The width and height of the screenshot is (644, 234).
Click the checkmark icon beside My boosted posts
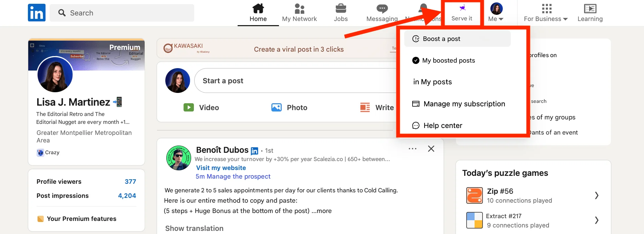pos(416,60)
